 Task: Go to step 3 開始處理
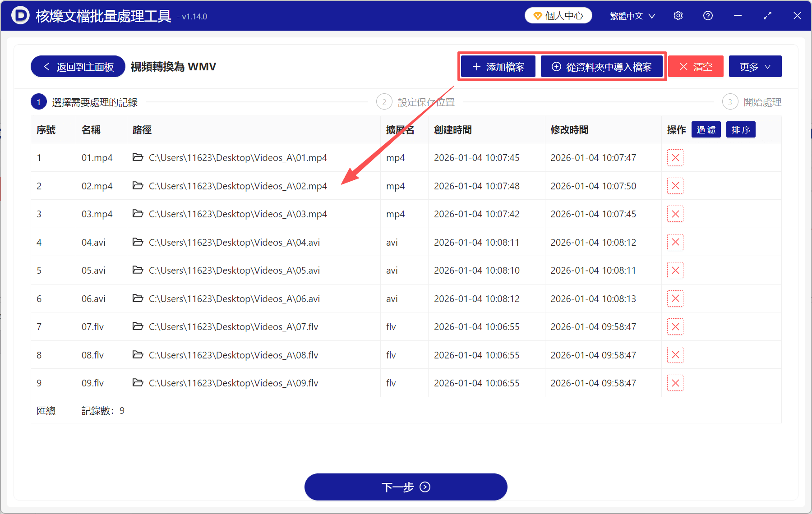click(x=752, y=102)
